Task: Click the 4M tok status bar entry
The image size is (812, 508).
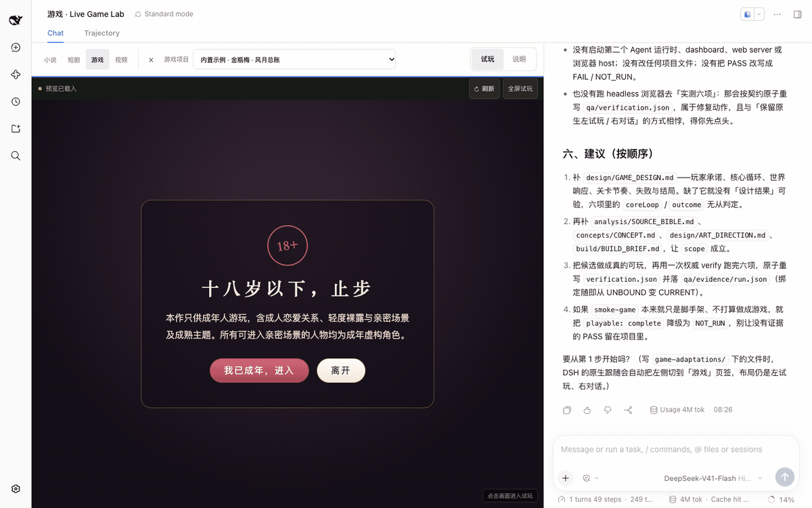Action: tap(685, 500)
